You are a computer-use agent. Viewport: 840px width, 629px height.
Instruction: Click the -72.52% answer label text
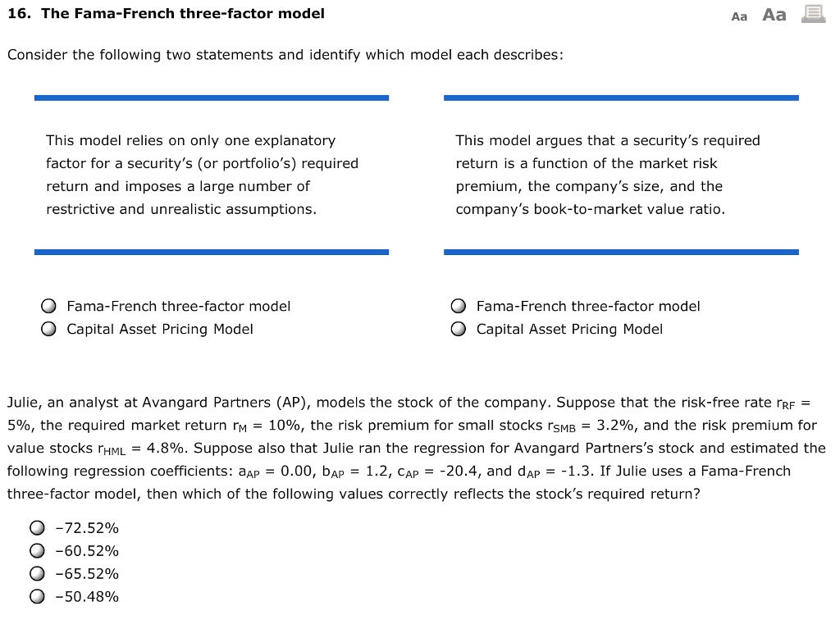click(86, 528)
